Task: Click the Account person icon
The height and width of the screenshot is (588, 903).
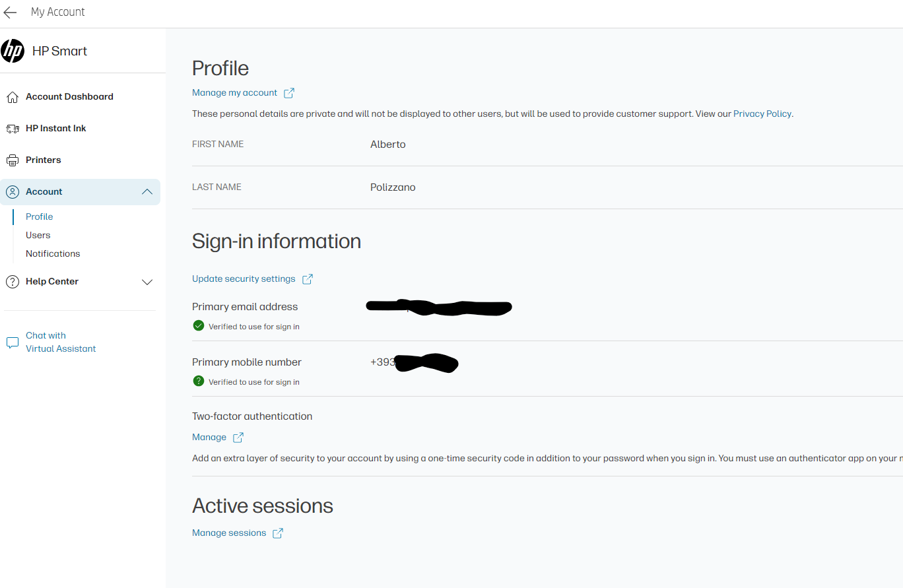Action: coord(12,191)
